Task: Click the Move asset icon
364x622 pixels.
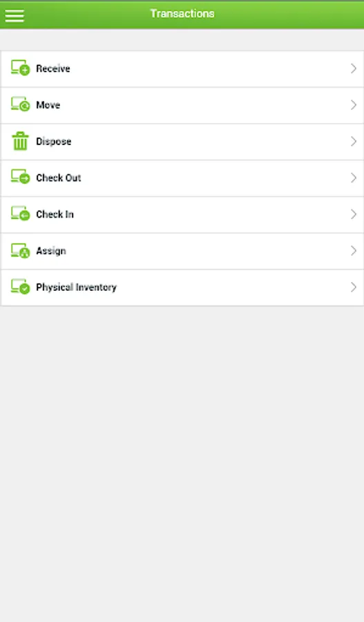Action: coord(20,104)
